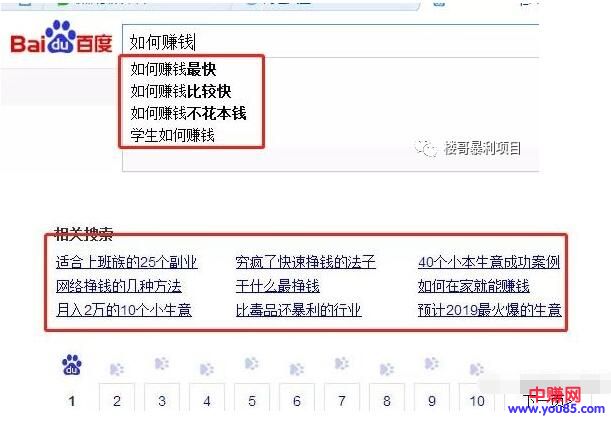Choose suggestion 如何赚钱不花本钱
The width and height of the screenshot is (611, 421).
(188, 113)
